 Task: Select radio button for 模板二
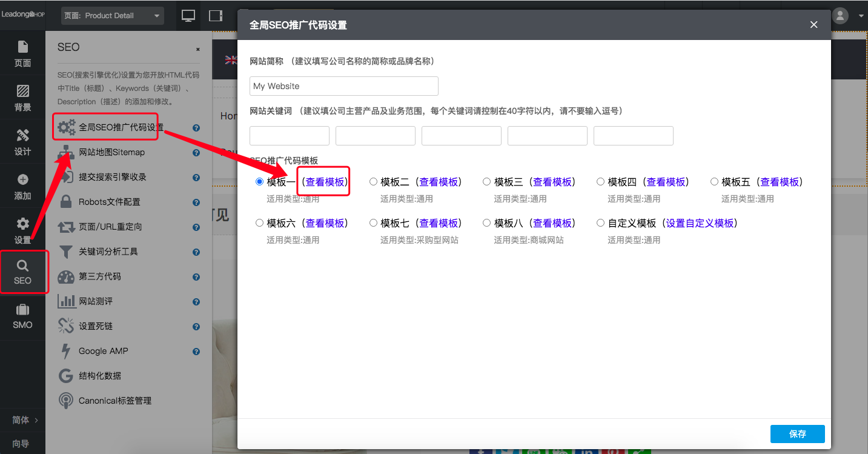tap(373, 181)
